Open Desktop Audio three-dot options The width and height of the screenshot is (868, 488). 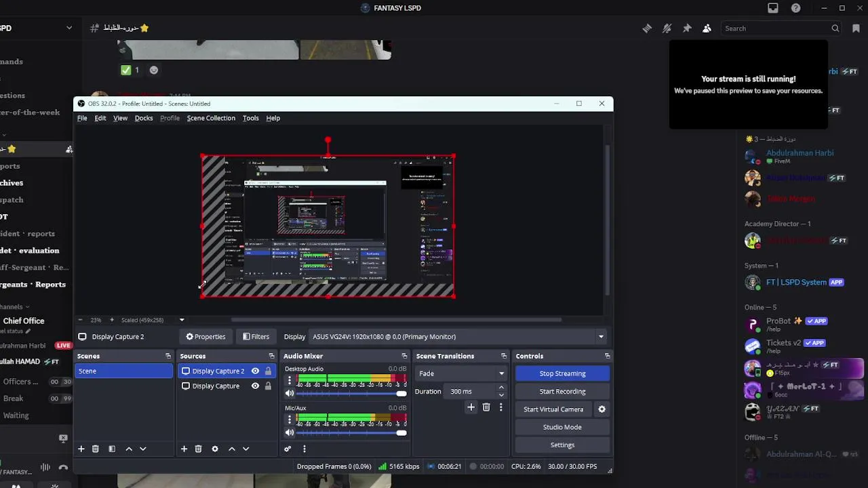(290, 381)
